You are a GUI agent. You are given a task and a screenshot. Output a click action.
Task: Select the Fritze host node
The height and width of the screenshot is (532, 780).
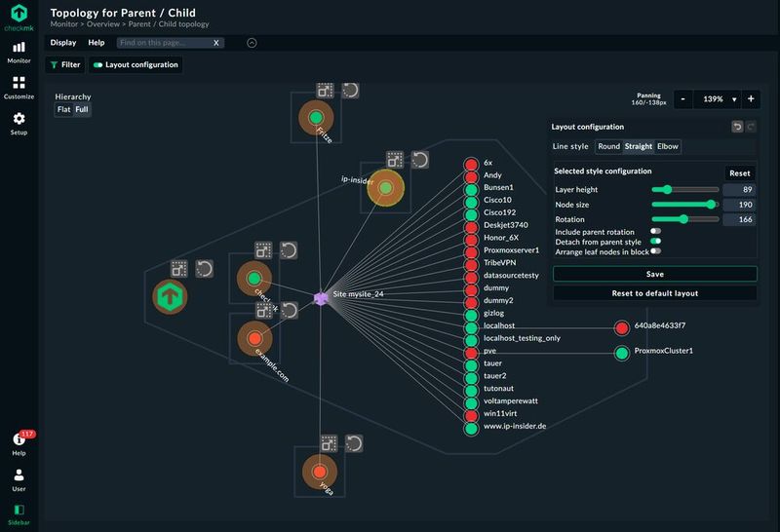click(x=316, y=118)
